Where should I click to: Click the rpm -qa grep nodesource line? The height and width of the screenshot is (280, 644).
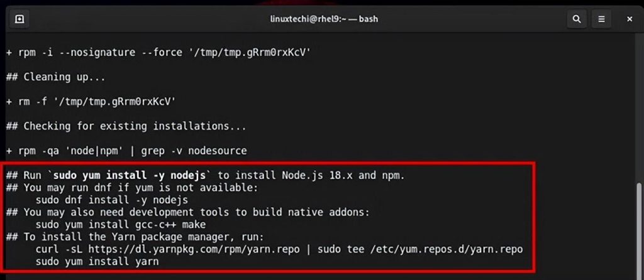126,151
